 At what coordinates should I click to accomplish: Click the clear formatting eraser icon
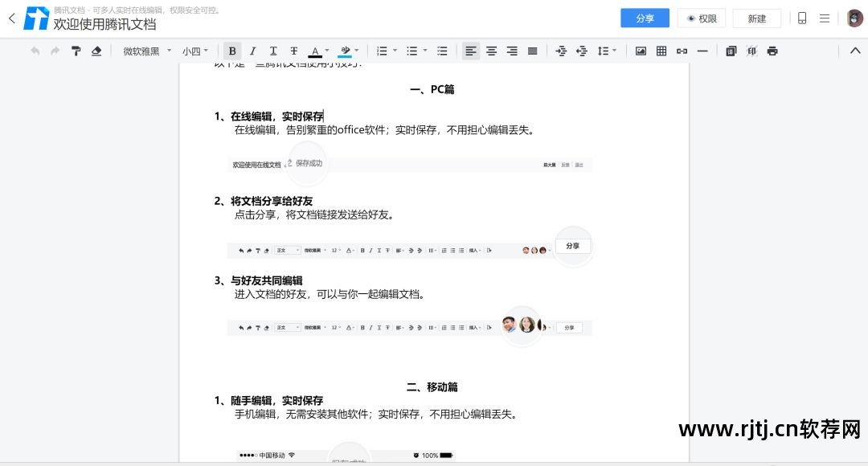(x=96, y=51)
